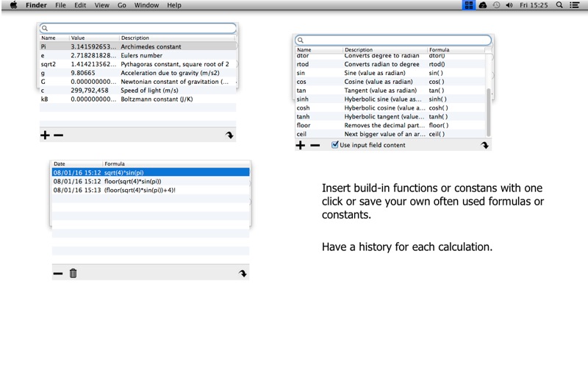Open the Window menu
Viewport: 588px width, 368px height.
tap(146, 5)
